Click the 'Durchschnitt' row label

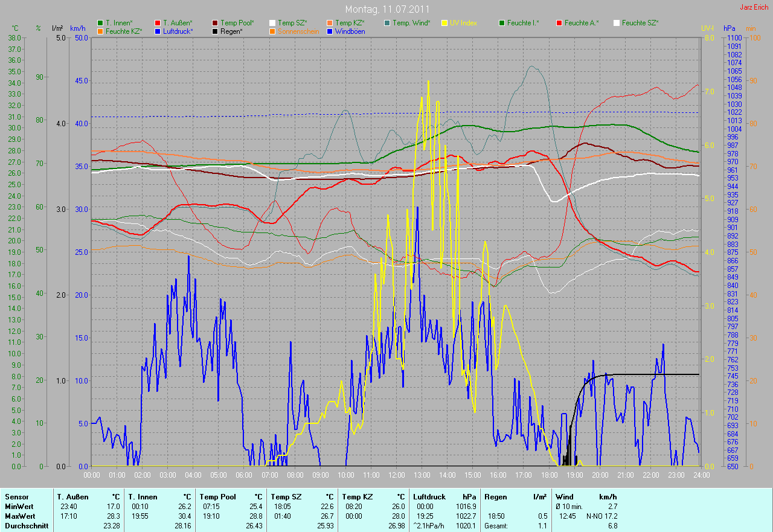tap(25, 526)
